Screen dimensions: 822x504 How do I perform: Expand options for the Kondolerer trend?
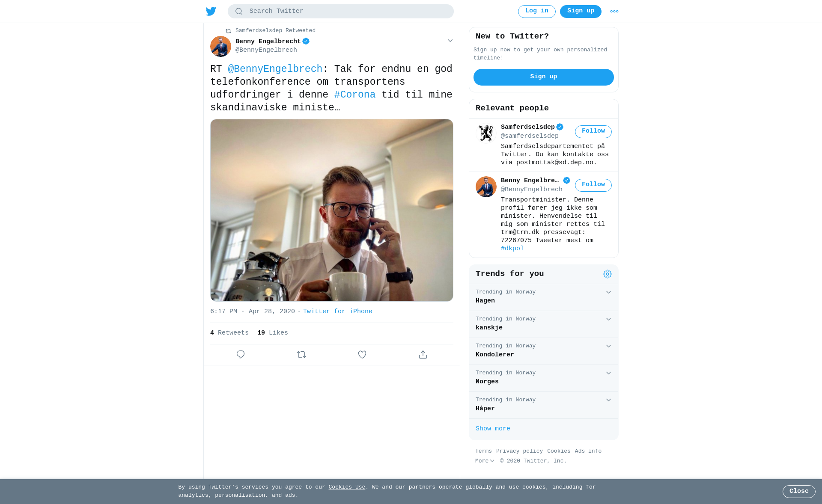pos(608,346)
